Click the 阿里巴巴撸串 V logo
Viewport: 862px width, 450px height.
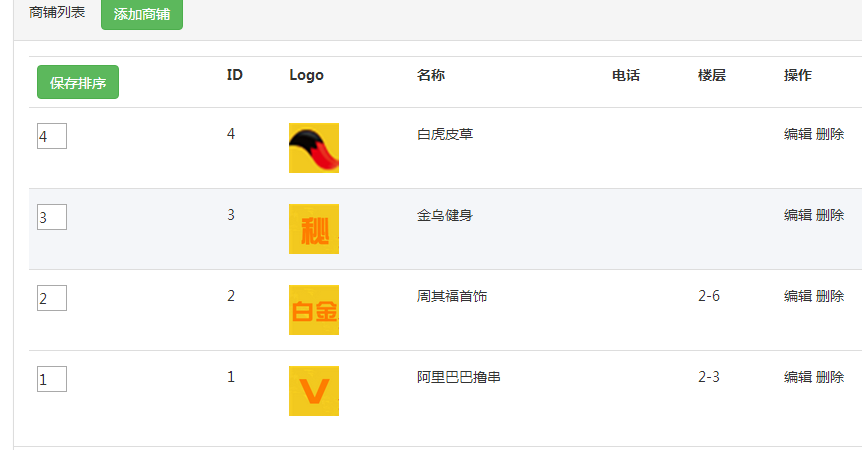point(314,391)
